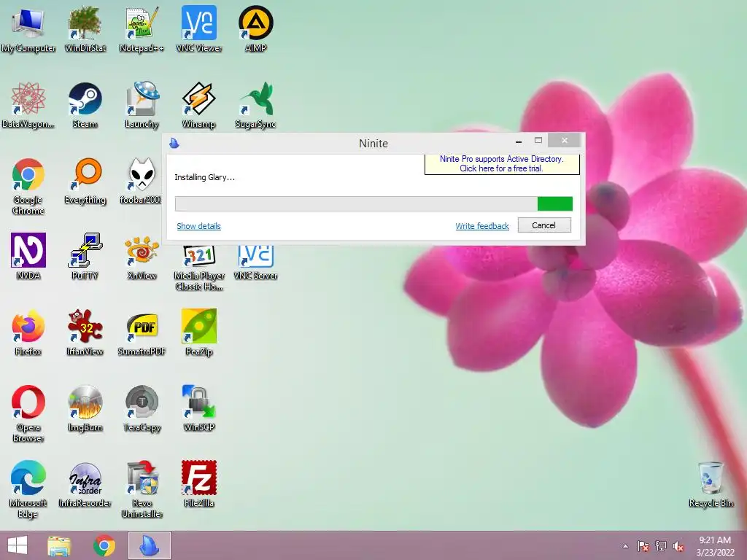
Task: Show hidden tray icons arrow
Action: click(x=625, y=546)
